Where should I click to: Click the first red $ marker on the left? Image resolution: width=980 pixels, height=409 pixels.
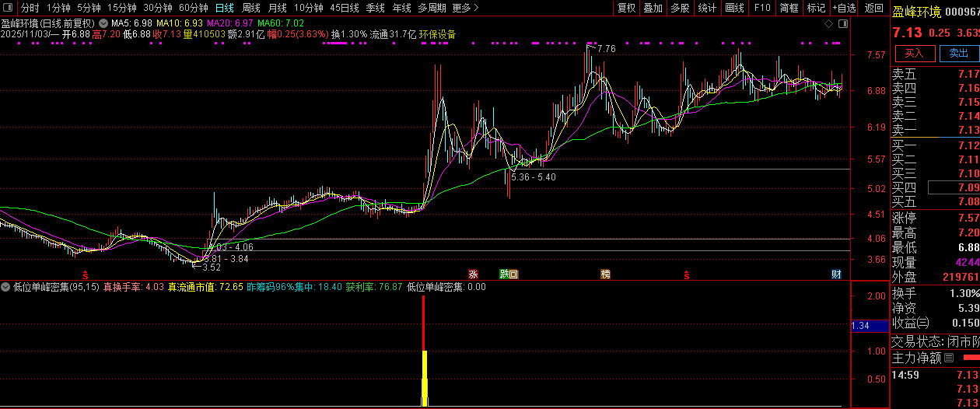[x=86, y=274]
